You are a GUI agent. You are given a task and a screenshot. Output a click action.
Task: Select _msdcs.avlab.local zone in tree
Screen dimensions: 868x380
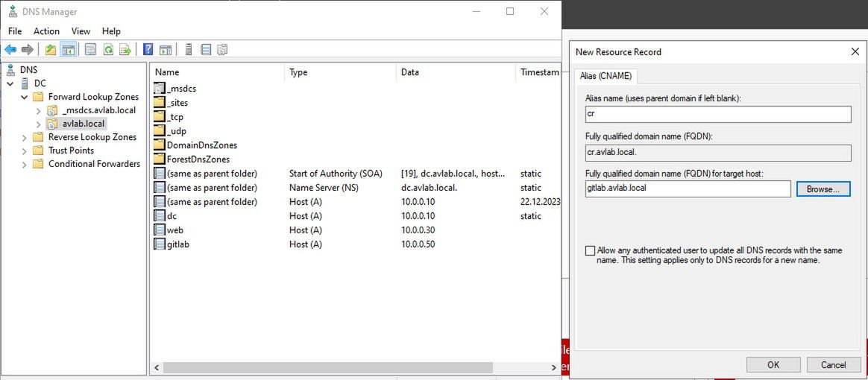pos(99,110)
